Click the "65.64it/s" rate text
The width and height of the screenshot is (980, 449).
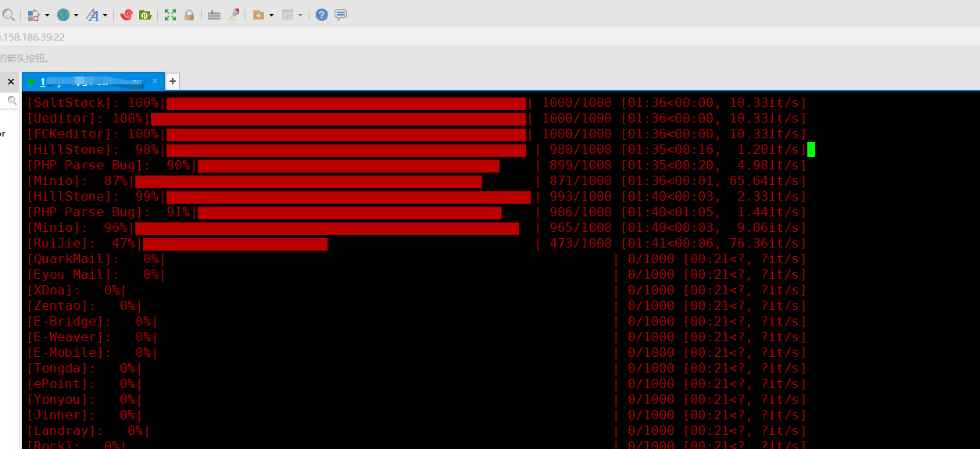(765, 181)
